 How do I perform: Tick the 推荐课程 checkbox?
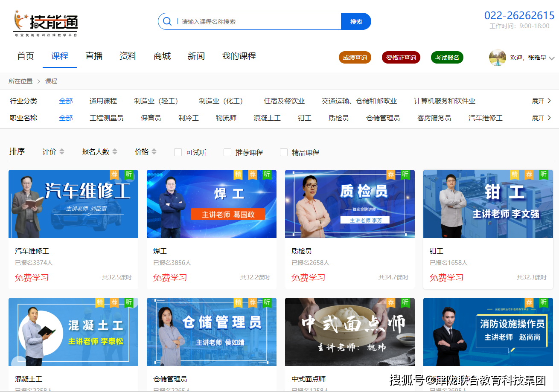227,152
